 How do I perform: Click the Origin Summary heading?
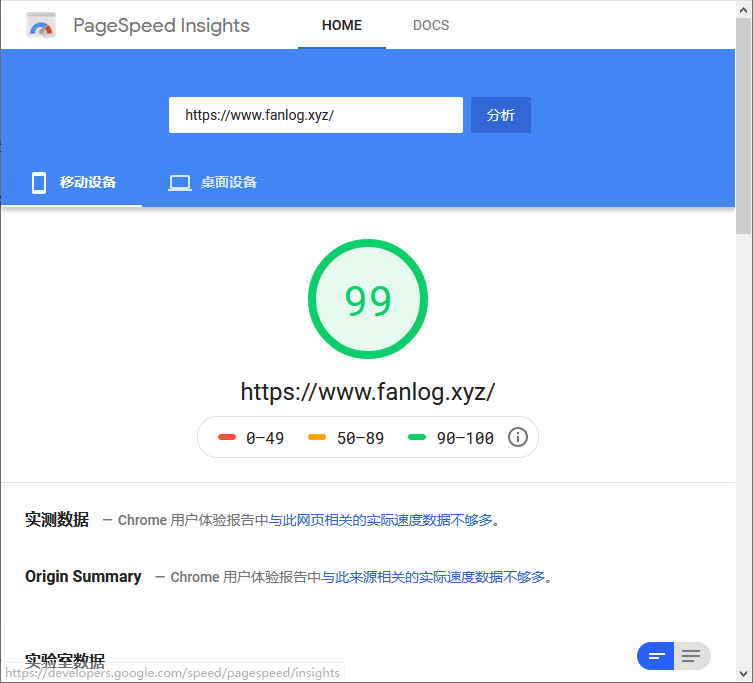coord(83,576)
